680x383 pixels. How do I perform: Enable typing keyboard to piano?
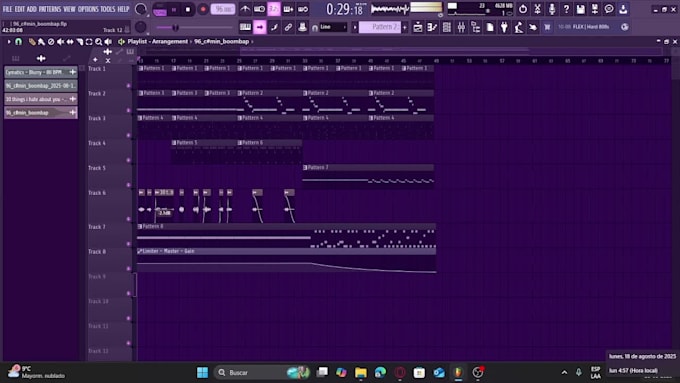pos(245,27)
